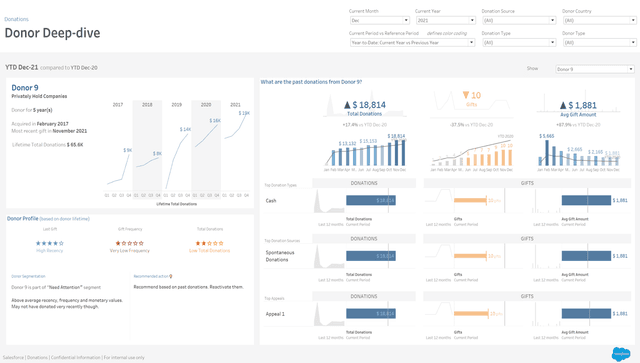Click the DONATIONS header above Cash row
The width and height of the screenshot is (640, 363).
tap(364, 183)
